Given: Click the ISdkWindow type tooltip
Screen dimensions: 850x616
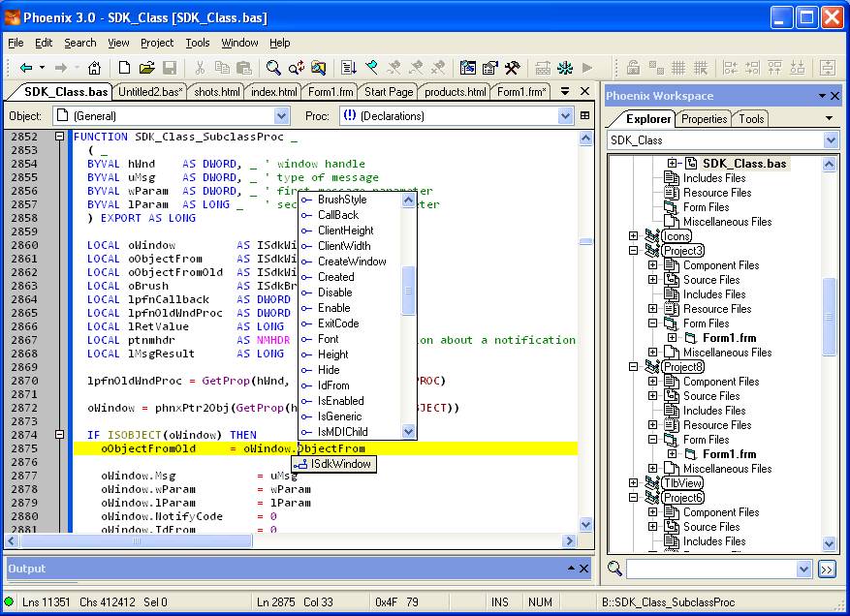Looking at the screenshot, I should (334, 464).
